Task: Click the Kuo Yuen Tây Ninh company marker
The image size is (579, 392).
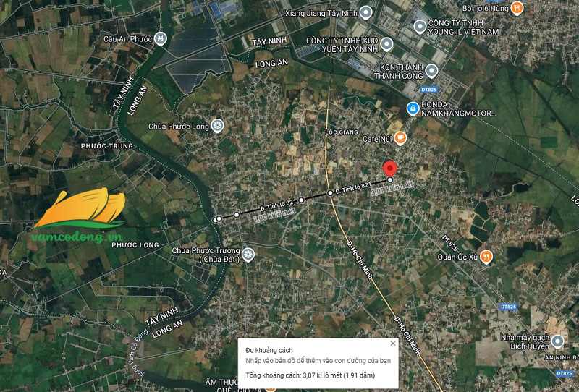Action: tap(386, 44)
